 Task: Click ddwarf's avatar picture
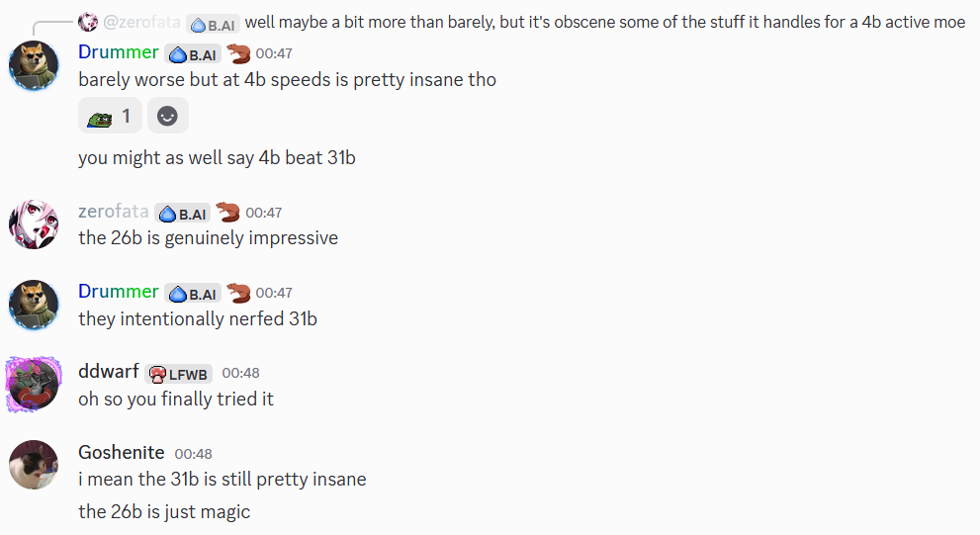34,385
